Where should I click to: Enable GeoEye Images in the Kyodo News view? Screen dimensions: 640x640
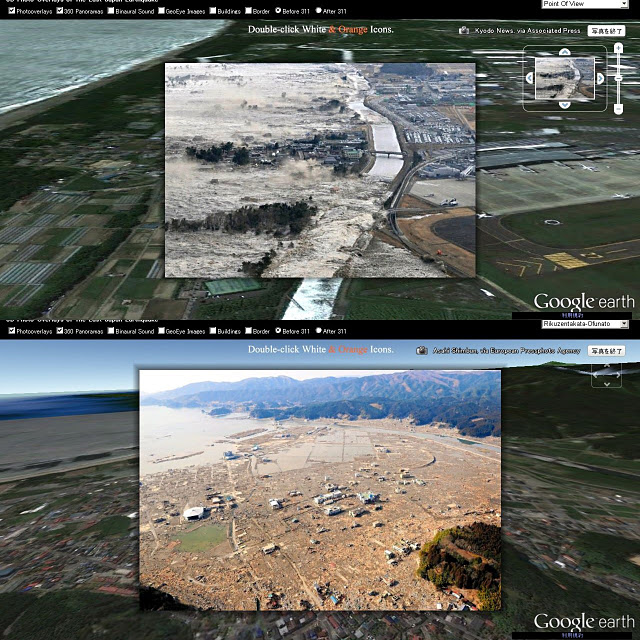pyautogui.click(x=161, y=11)
